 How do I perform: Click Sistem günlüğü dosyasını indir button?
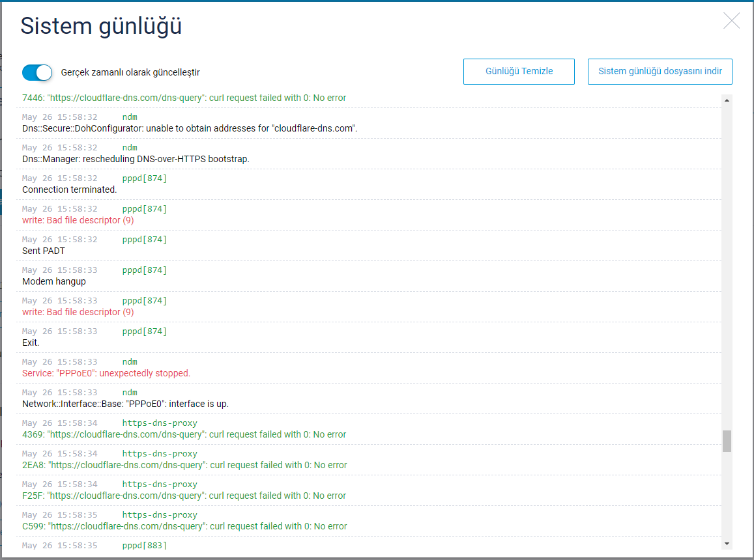tap(660, 72)
